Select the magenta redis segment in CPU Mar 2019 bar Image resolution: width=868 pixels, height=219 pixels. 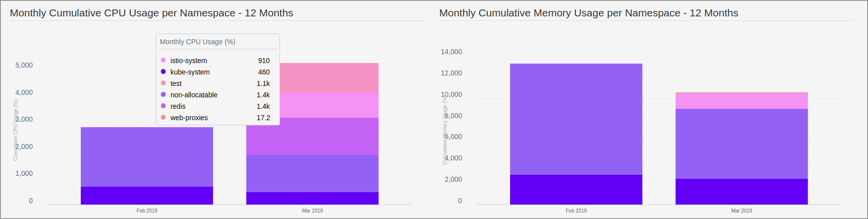[x=312, y=136]
